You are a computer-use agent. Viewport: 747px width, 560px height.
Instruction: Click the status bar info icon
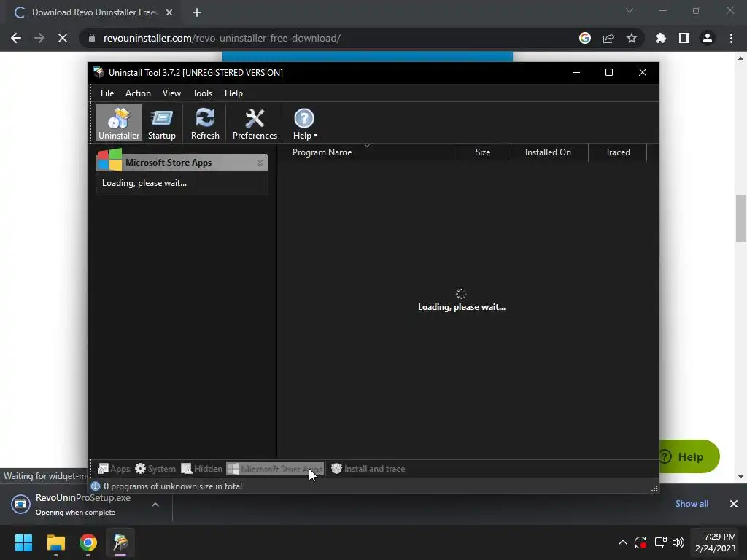point(96,486)
